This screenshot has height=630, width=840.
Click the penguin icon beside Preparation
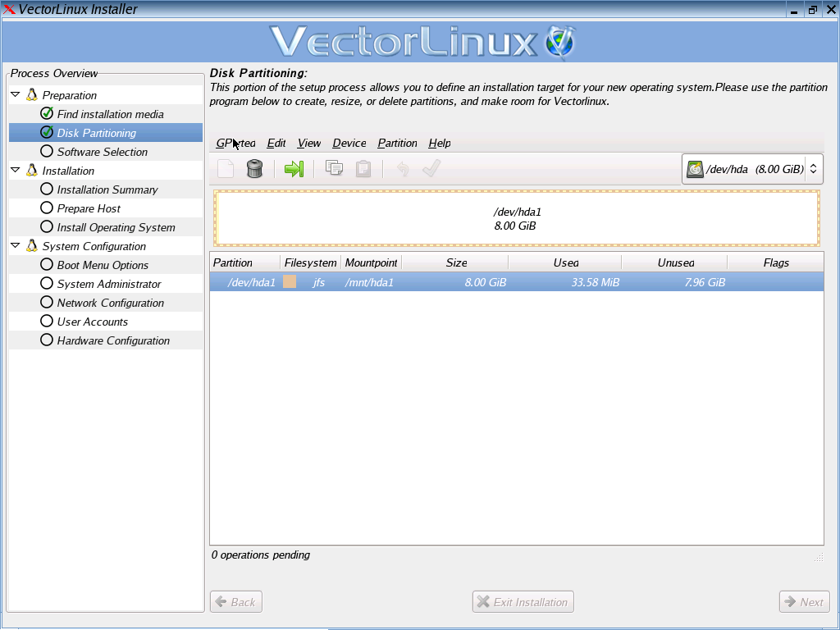(32, 95)
